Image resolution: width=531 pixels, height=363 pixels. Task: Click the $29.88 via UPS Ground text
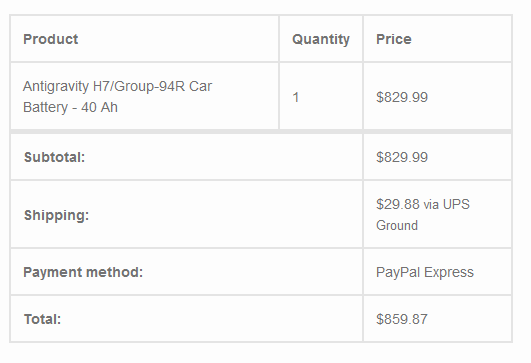point(423,215)
